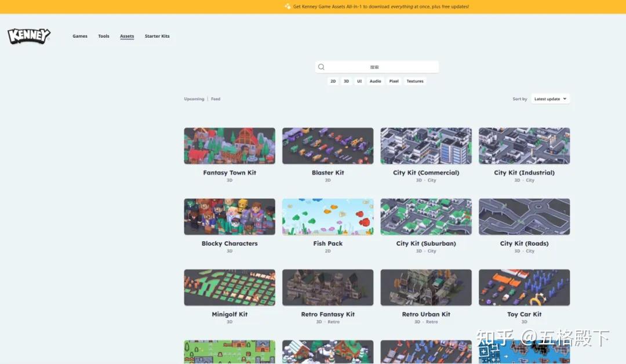Open the City Kit (Commercial) thumbnail
This screenshot has width=626, height=364.
tap(426, 145)
